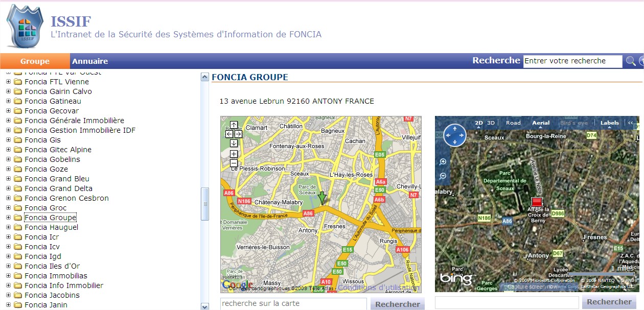Click the 'Entrer votre recherche' search field
This screenshot has height=310, width=644.
point(572,61)
